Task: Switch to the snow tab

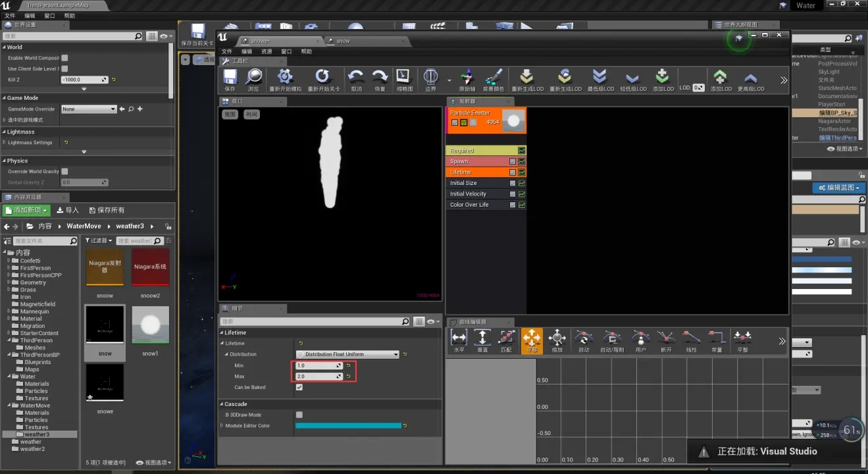Action: pyautogui.click(x=344, y=41)
